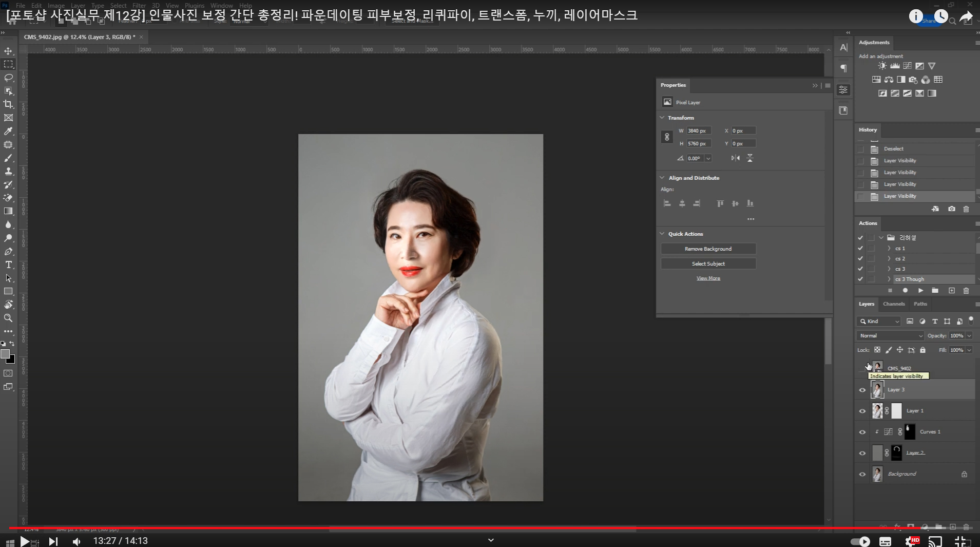Open the Opacity slider dropdown arrow
Viewport: 980px width, 547px height.
click(969, 335)
